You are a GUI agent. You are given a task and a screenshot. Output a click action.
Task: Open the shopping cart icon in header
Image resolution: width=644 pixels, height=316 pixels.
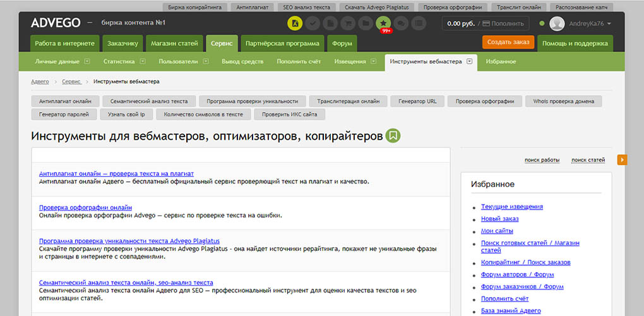(348, 23)
